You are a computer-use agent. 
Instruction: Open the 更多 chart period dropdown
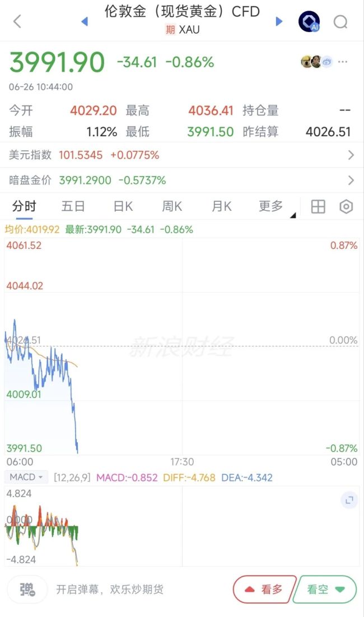[276, 206]
